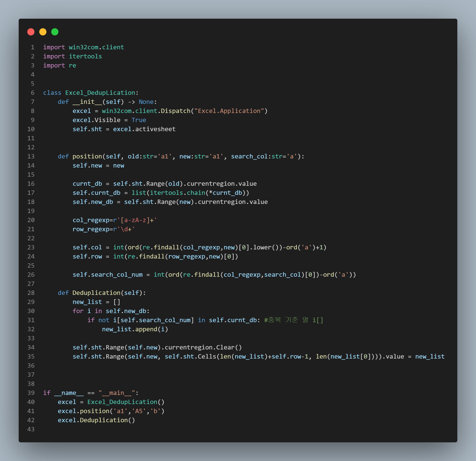Click 'def Deduplication(self):' on line 28
This screenshot has width=476, height=461.
click(102, 293)
